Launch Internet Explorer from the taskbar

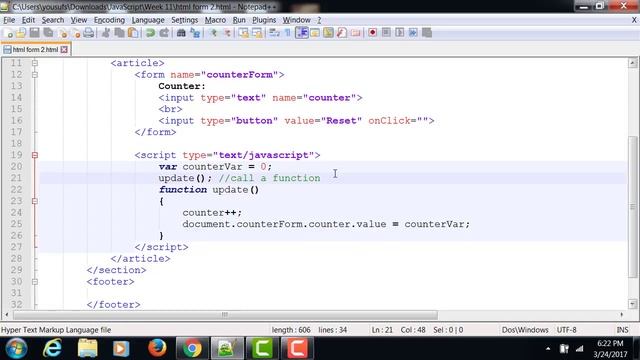coord(52,348)
